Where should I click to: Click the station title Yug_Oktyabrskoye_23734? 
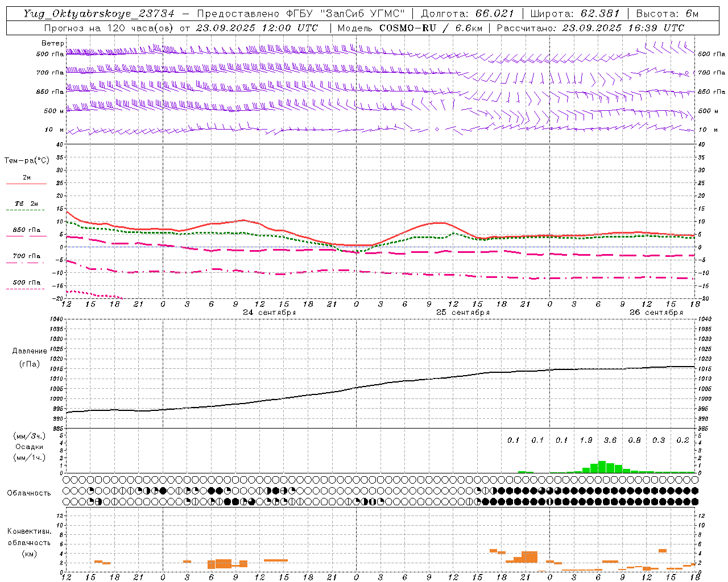(x=98, y=14)
